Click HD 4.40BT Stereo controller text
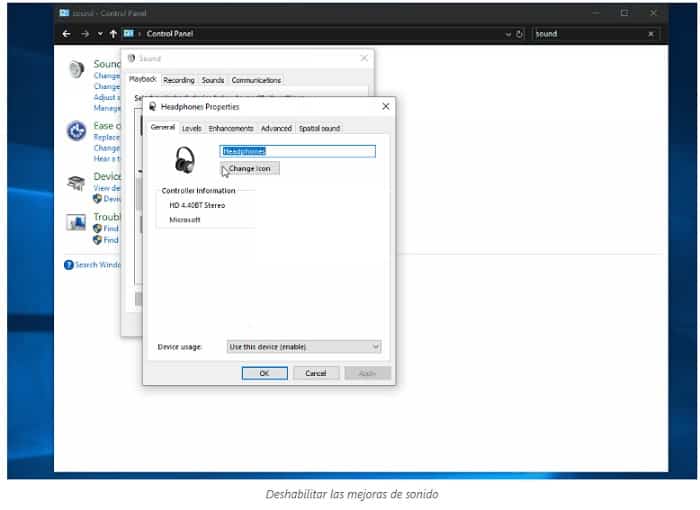 click(x=197, y=205)
